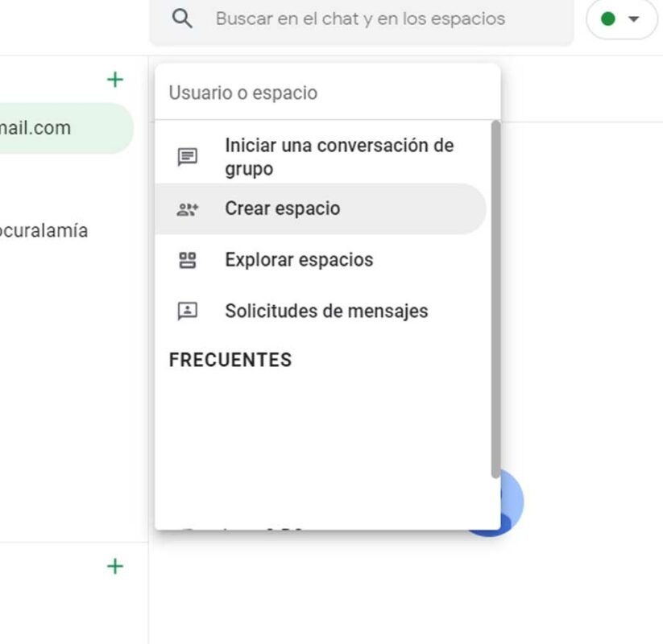Click the lower green plus icon
Image resolution: width=663 pixels, height=644 pixels.
pos(115,567)
